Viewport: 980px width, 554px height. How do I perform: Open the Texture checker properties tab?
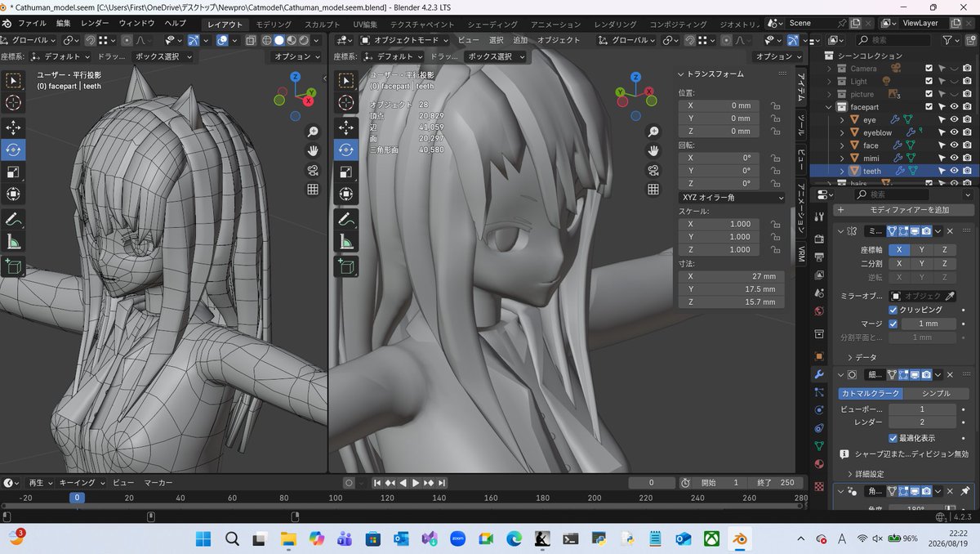point(819,486)
